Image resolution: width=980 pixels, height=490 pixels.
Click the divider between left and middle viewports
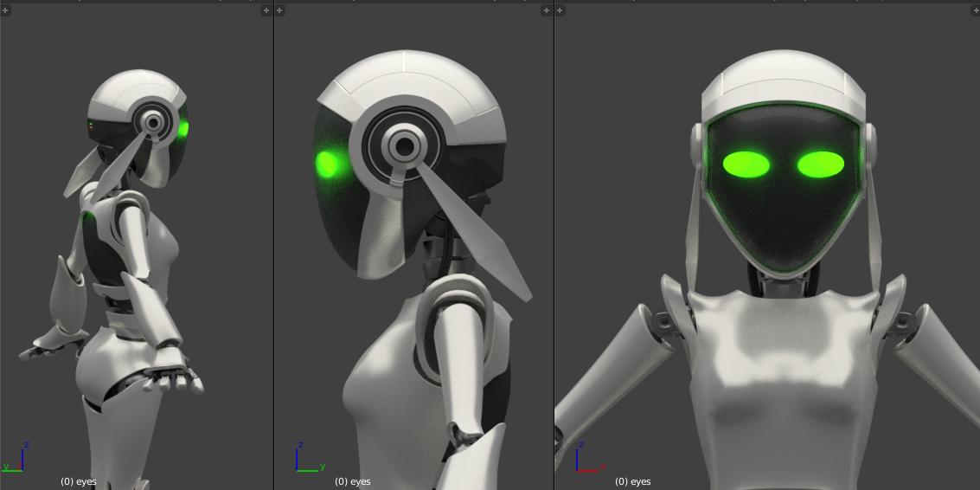(273, 245)
